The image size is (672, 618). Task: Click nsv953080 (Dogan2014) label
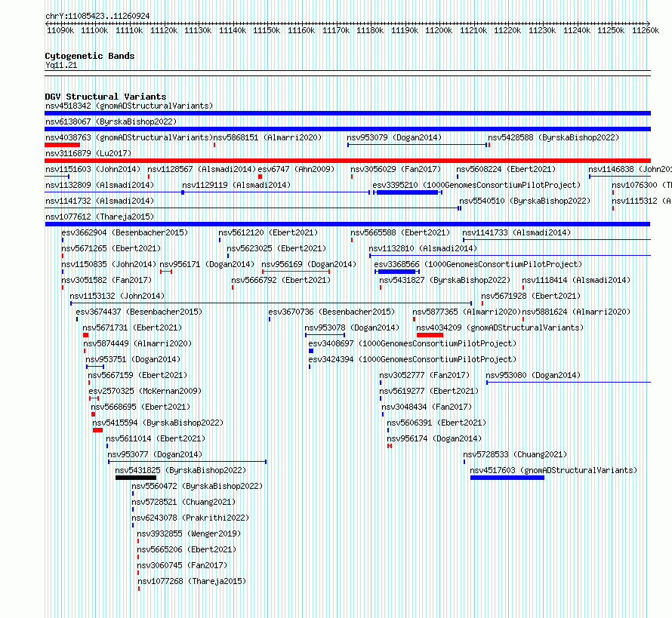(533, 375)
